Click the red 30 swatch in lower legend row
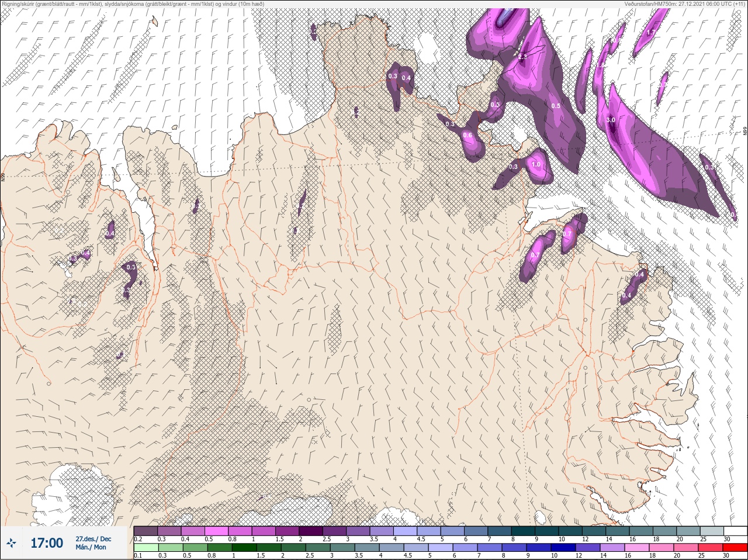The image size is (748, 560). pos(735,548)
